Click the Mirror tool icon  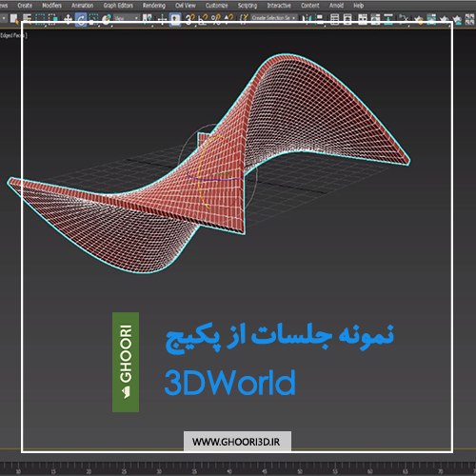pyautogui.click(x=307, y=19)
